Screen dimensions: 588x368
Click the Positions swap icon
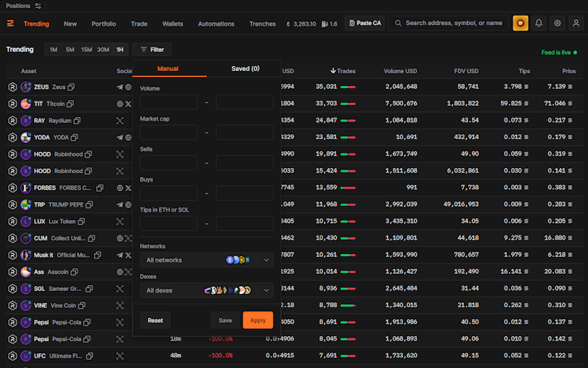[x=38, y=6]
